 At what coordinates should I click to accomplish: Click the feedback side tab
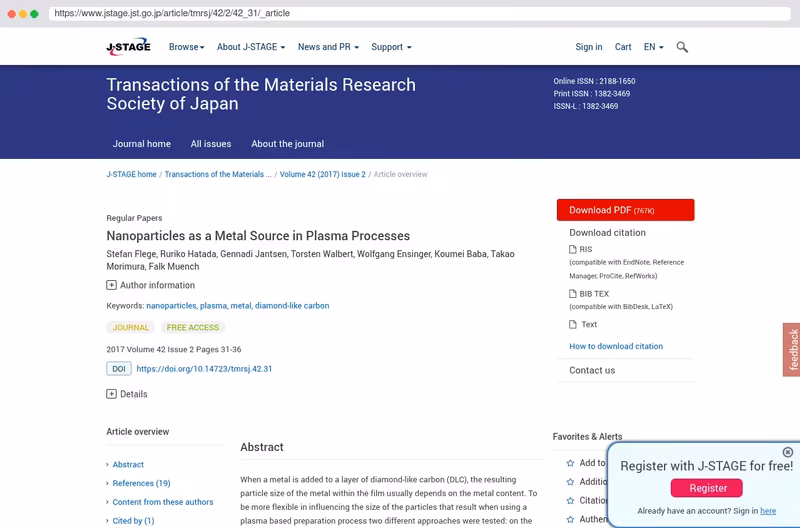pyautogui.click(x=792, y=349)
